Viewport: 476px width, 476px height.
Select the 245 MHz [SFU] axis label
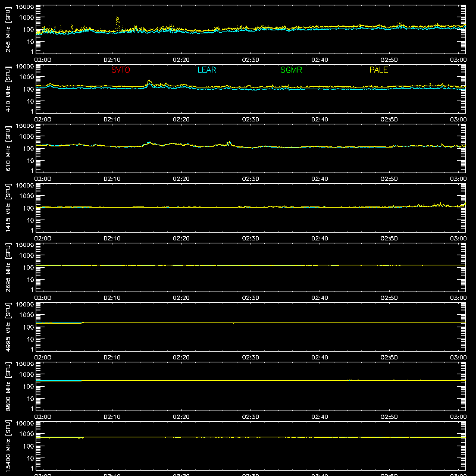[8, 29]
